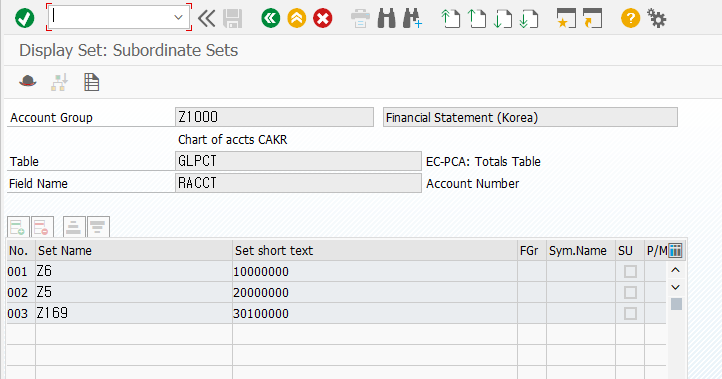Go to Next Page icon
The height and width of the screenshot is (379, 722).
[502, 18]
